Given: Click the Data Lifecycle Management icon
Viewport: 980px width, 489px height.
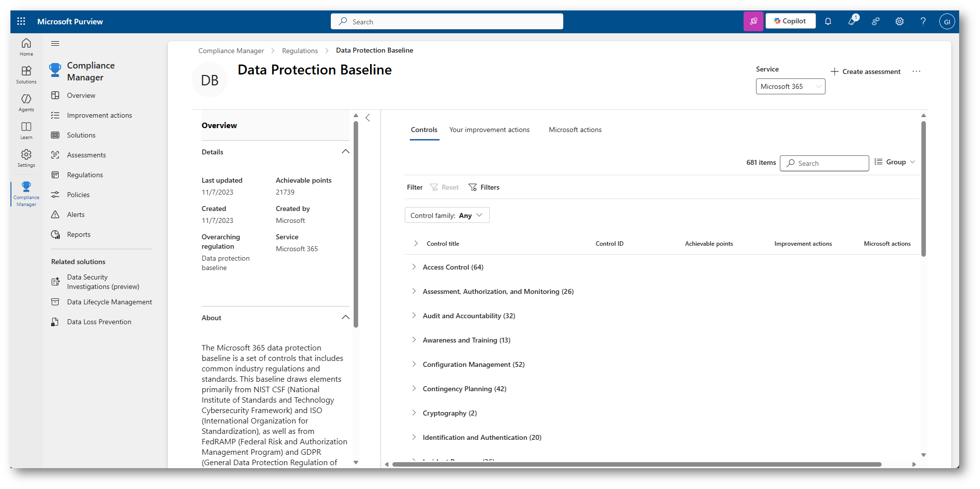Looking at the screenshot, I should (x=56, y=302).
